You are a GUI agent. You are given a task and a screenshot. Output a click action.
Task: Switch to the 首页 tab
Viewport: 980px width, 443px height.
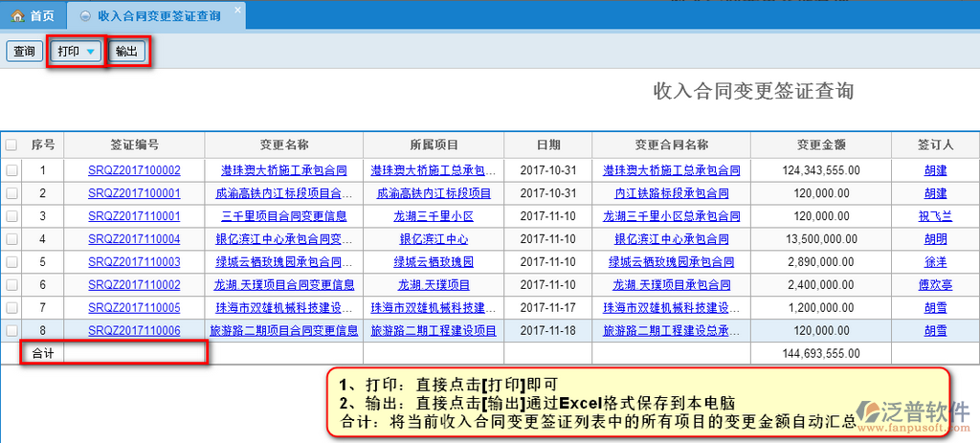pyautogui.click(x=33, y=16)
